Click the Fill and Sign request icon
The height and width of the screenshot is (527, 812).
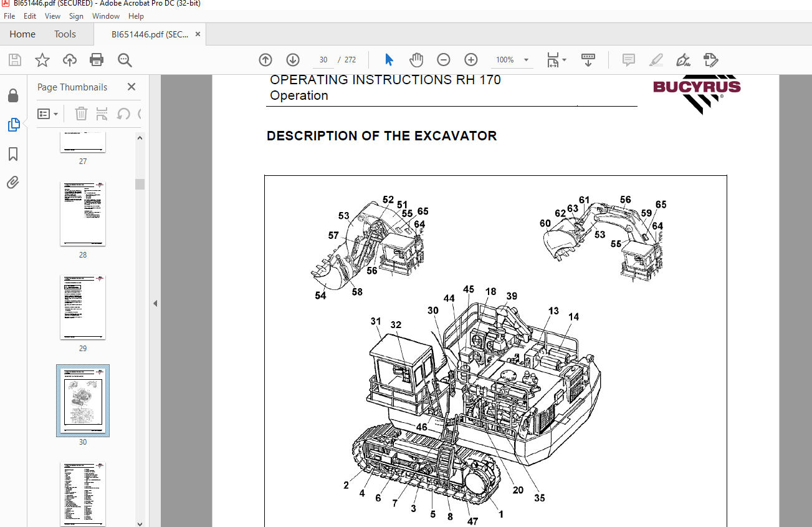(x=710, y=60)
